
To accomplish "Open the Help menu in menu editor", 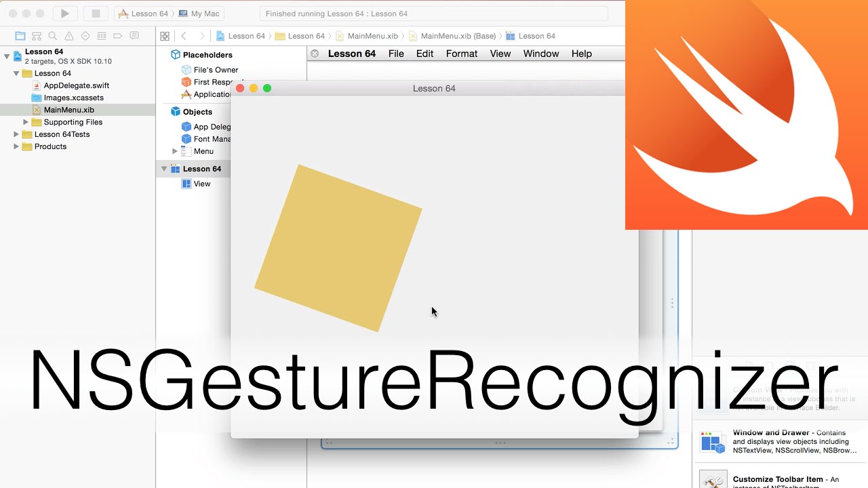I will coord(582,54).
